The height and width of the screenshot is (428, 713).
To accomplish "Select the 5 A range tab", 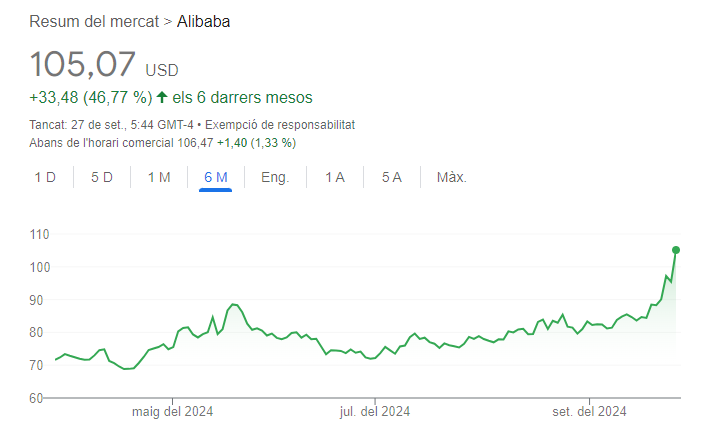I will tap(392, 177).
